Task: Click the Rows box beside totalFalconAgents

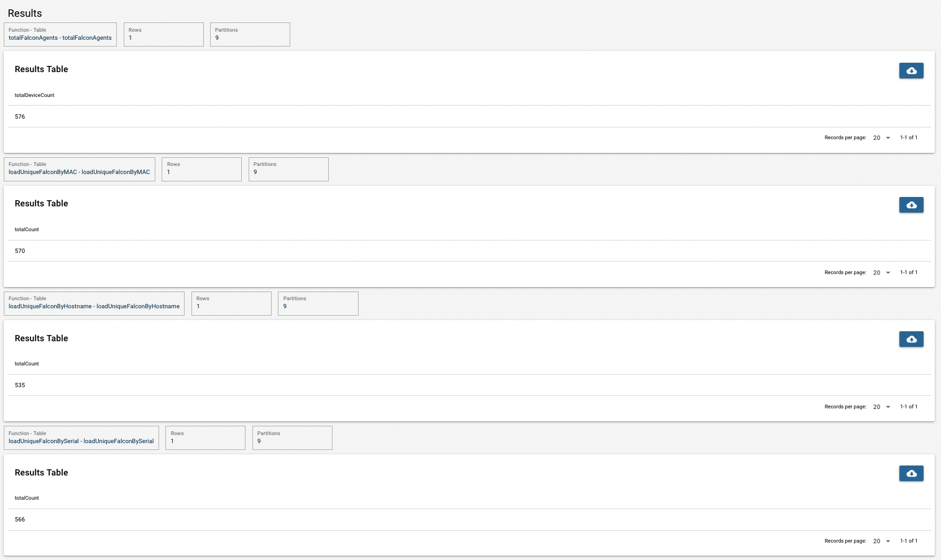Action: (x=163, y=34)
